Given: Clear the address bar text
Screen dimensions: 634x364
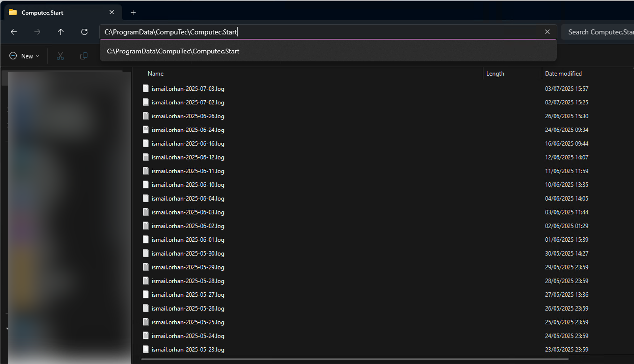Looking at the screenshot, I should click(x=547, y=32).
